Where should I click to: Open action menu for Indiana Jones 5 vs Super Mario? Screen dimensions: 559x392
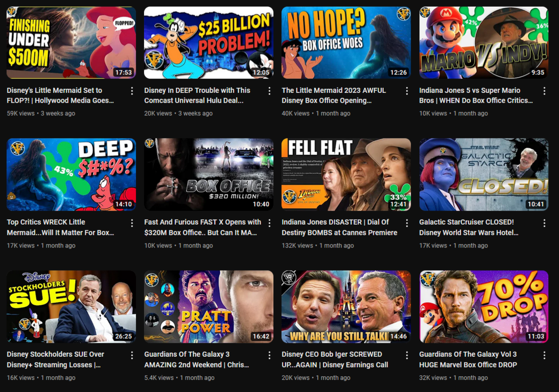pos(544,91)
